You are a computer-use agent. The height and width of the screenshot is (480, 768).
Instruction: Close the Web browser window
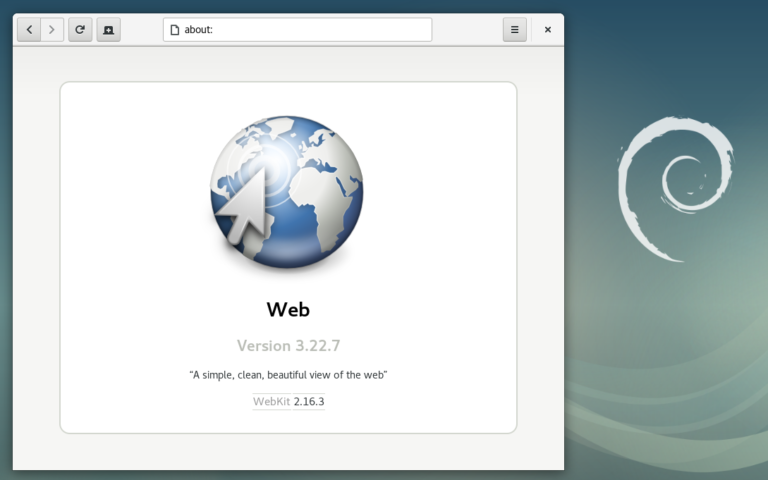[x=548, y=30]
